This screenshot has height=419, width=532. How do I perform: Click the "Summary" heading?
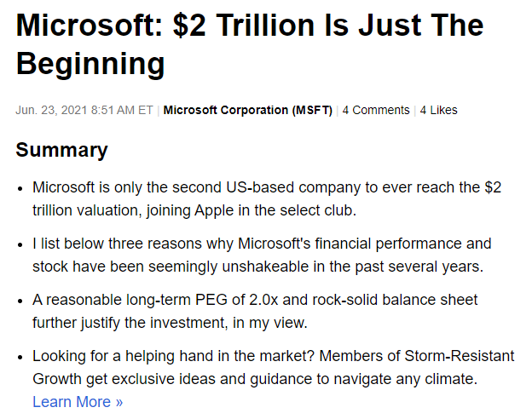[61, 150]
